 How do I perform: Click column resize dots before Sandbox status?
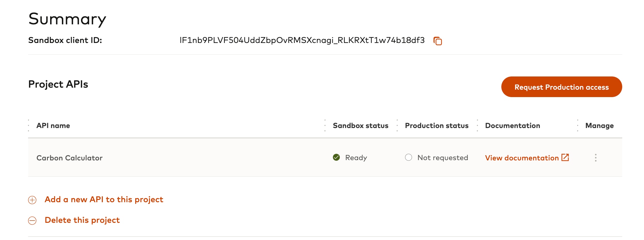[x=325, y=126]
